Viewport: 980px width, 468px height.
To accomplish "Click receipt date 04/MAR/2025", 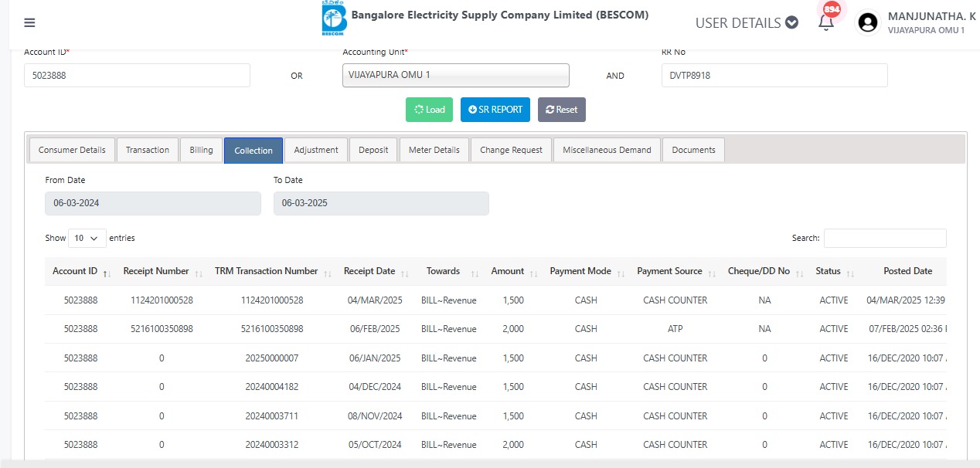I will 375,300.
